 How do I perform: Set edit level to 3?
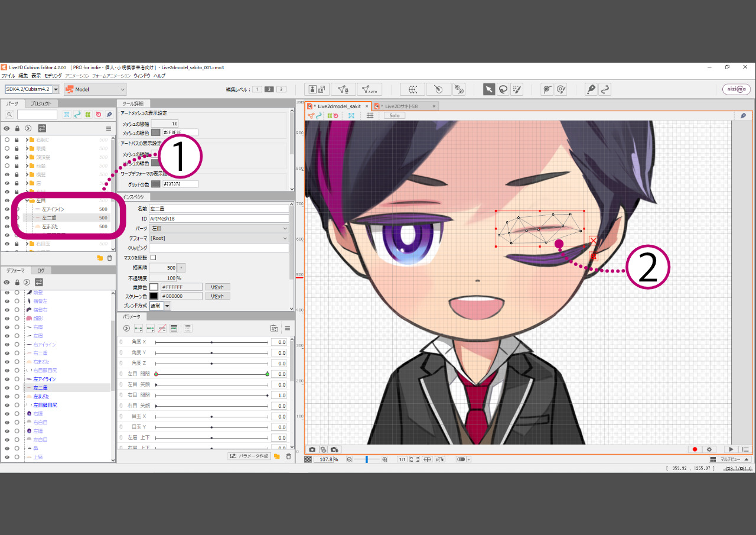point(282,89)
